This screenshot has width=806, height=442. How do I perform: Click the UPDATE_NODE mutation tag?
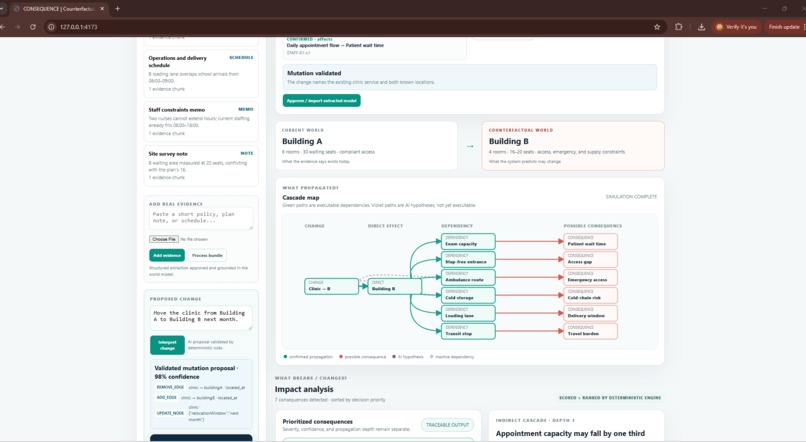point(170,413)
